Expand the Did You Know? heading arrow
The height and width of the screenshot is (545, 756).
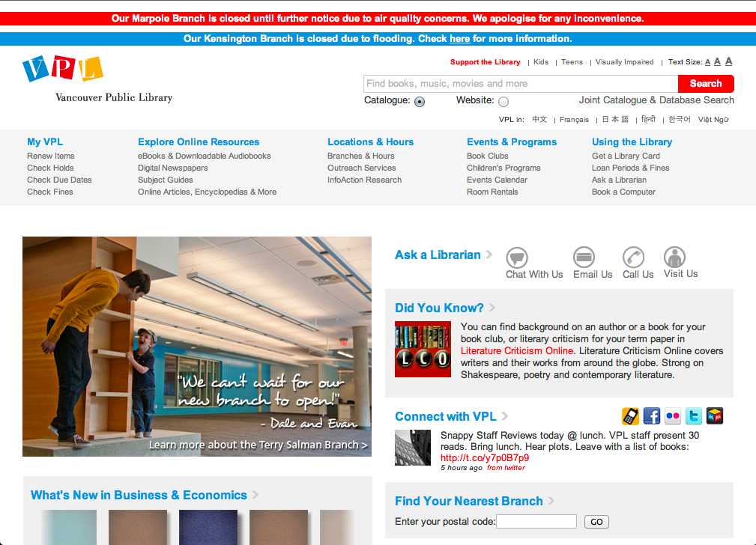[x=492, y=308]
